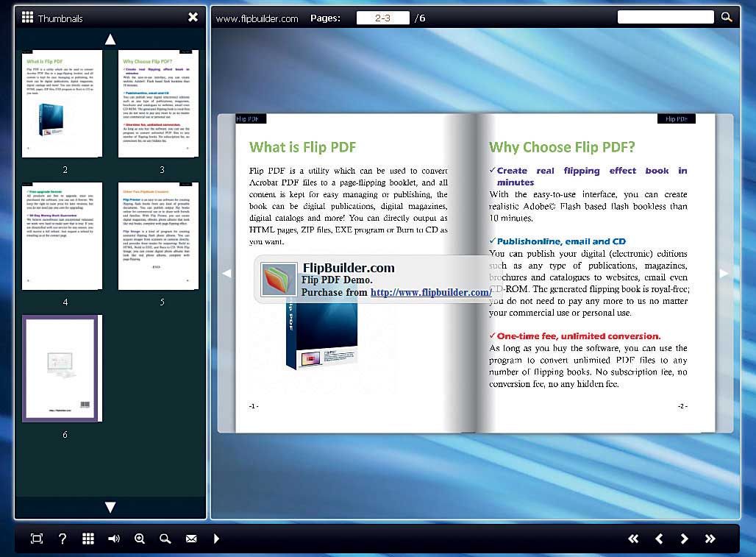
Task: Click the 'Why Choose Flip PDF?' heading
Action: pyautogui.click(x=562, y=147)
